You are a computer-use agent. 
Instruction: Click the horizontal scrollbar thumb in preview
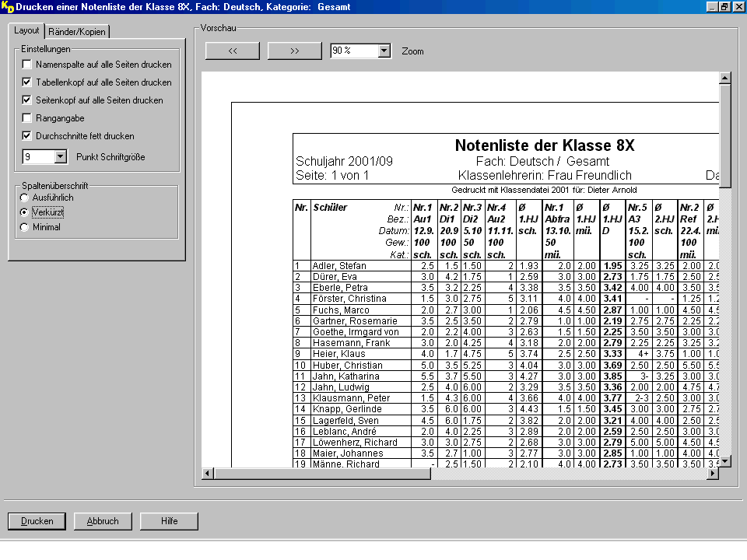point(322,474)
